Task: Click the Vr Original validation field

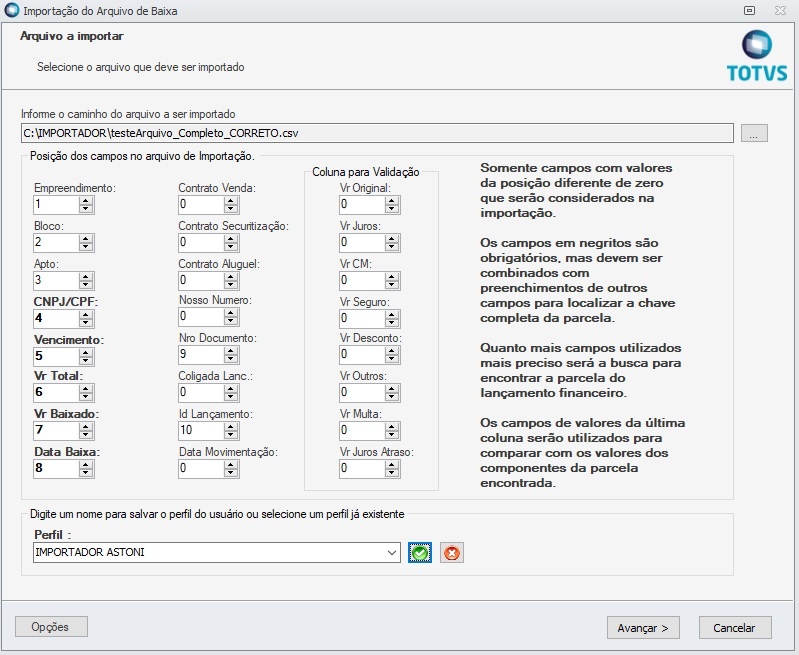Action: pos(362,204)
